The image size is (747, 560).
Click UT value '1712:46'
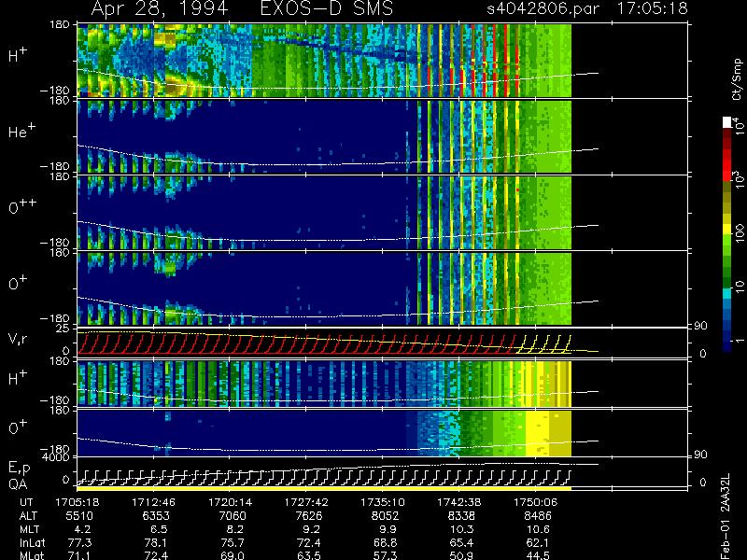point(153,502)
